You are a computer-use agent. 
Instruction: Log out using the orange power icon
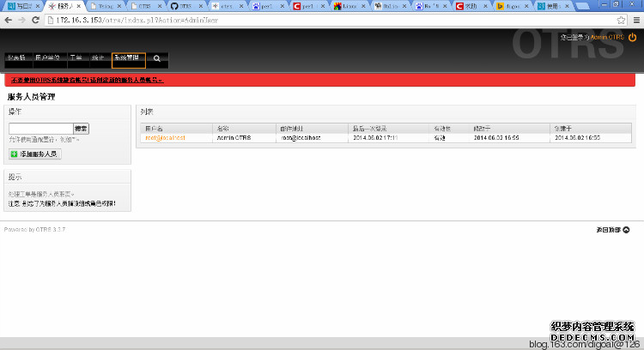click(x=632, y=38)
